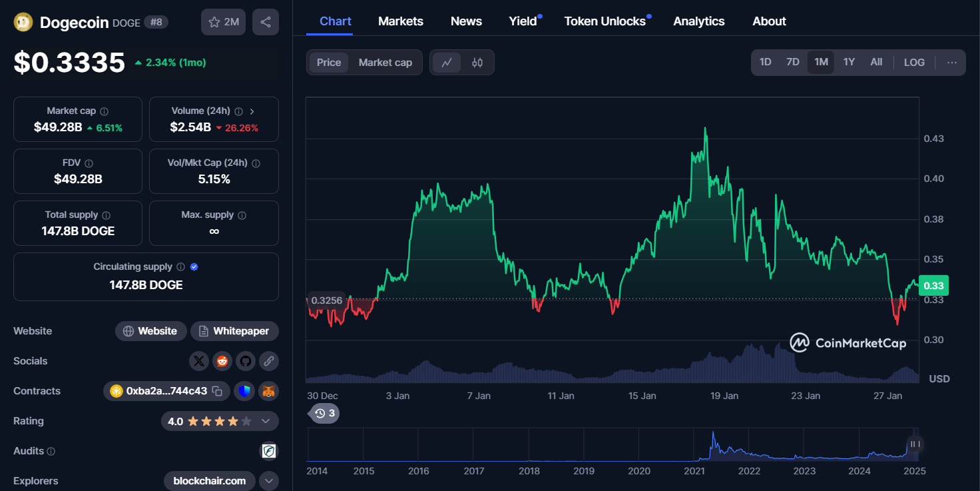Click the right handle of timeline range slider
The width and height of the screenshot is (980, 491).
coord(915,444)
